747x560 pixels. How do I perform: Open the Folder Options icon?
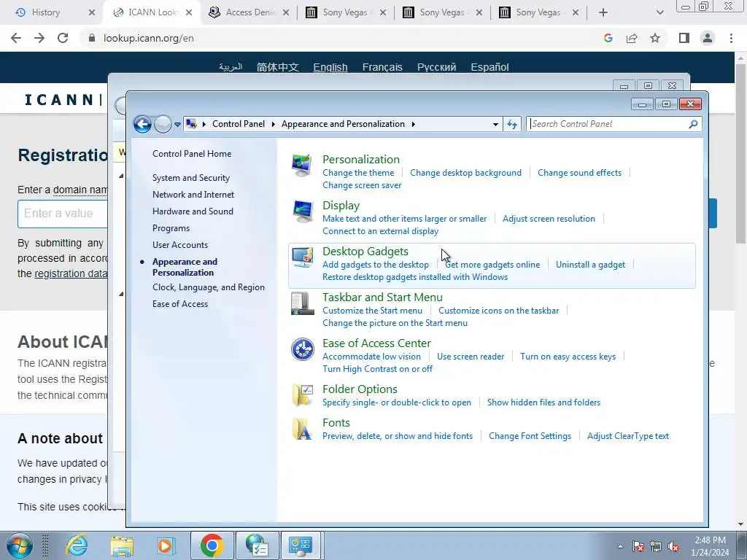pyautogui.click(x=302, y=395)
